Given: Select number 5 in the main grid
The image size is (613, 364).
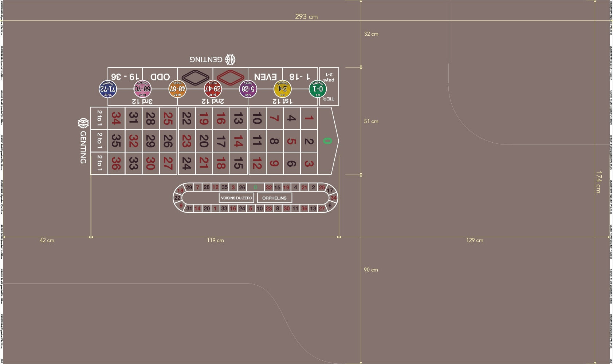Looking at the screenshot, I should (x=291, y=141).
